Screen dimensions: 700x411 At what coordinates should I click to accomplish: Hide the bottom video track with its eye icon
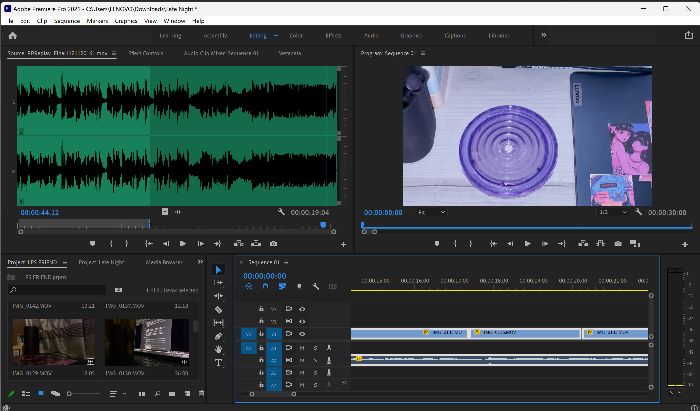pyautogui.click(x=302, y=334)
